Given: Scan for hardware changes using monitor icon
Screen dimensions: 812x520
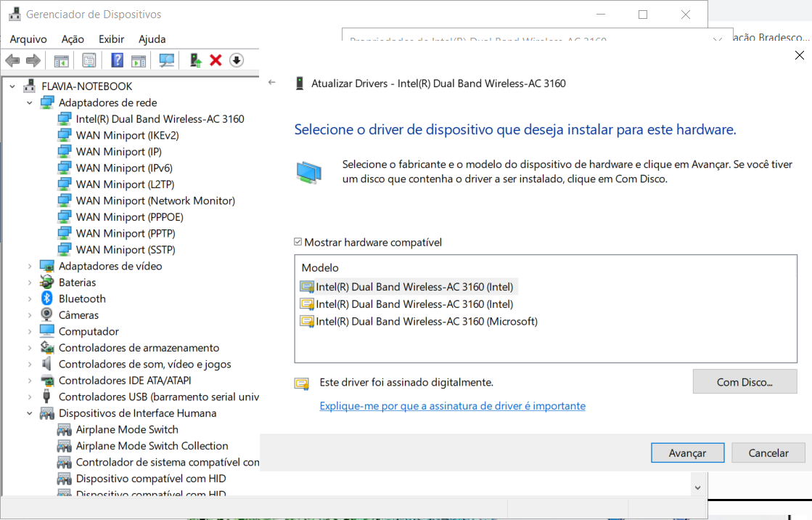Looking at the screenshot, I should 166,61.
